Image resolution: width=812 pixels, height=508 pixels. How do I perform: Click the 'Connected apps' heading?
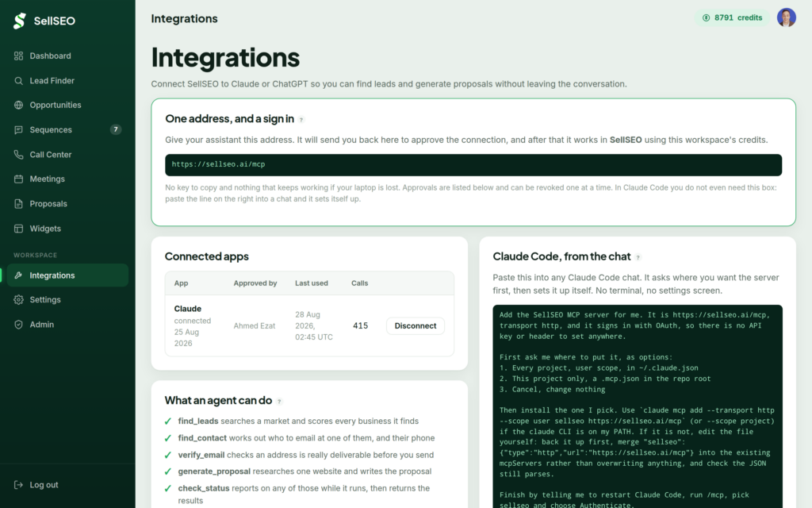(x=207, y=256)
